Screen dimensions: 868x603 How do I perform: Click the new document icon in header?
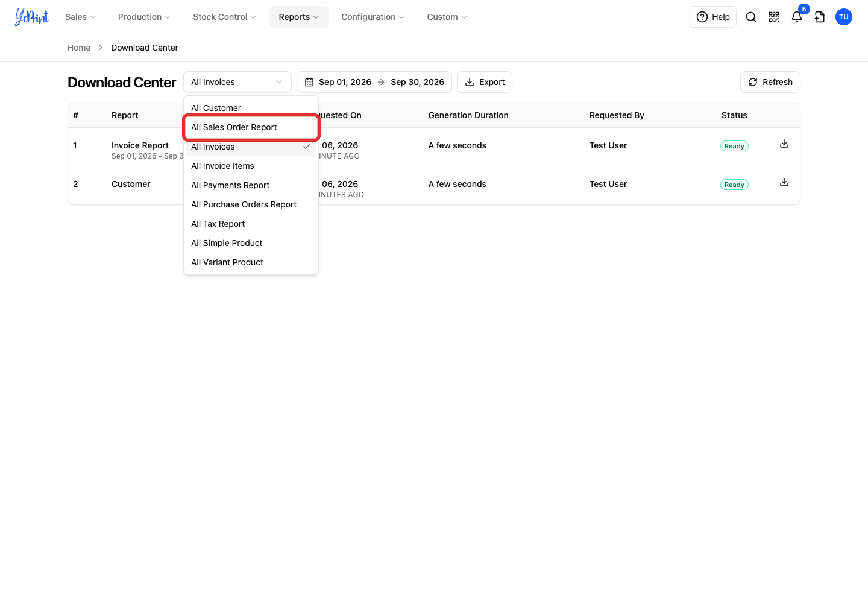(820, 17)
